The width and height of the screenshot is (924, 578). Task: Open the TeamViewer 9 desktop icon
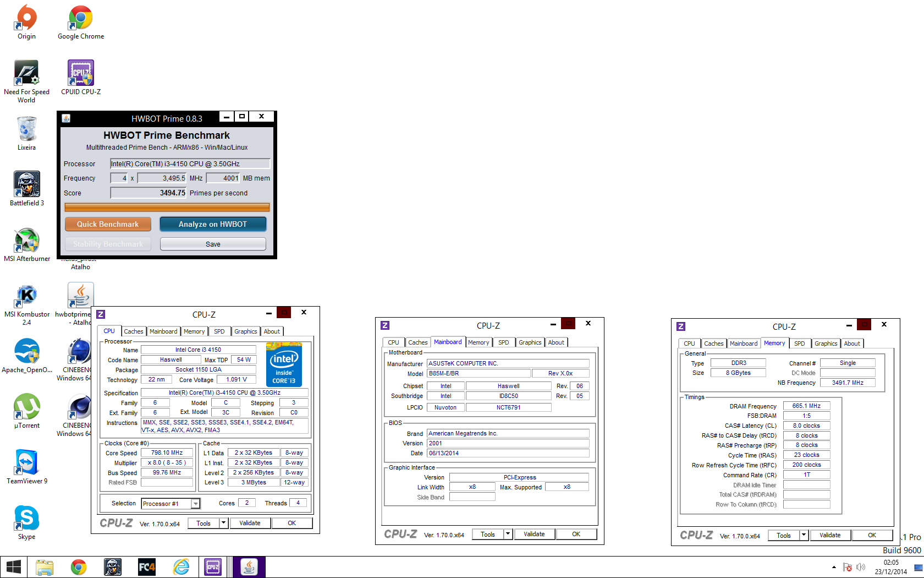tap(26, 467)
